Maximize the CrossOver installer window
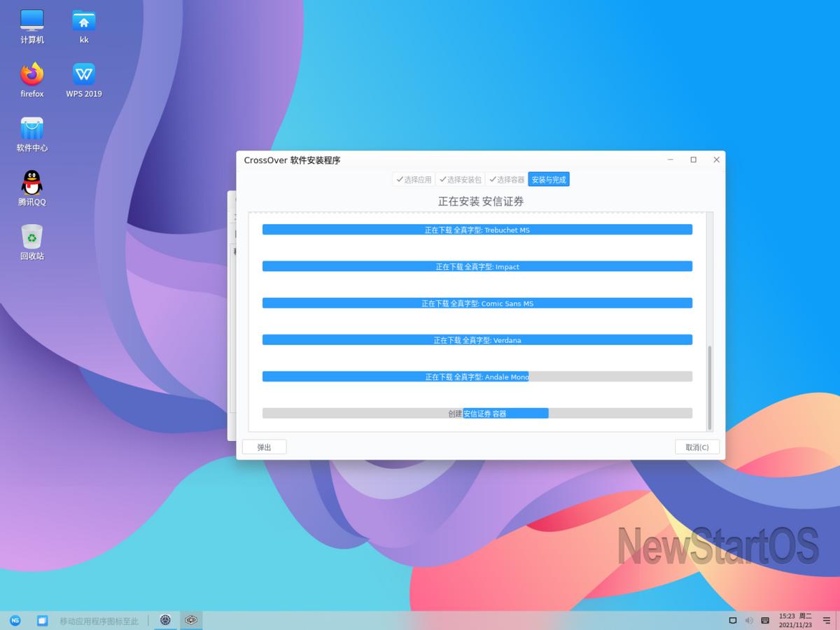The width and height of the screenshot is (840, 630). pyautogui.click(x=694, y=160)
